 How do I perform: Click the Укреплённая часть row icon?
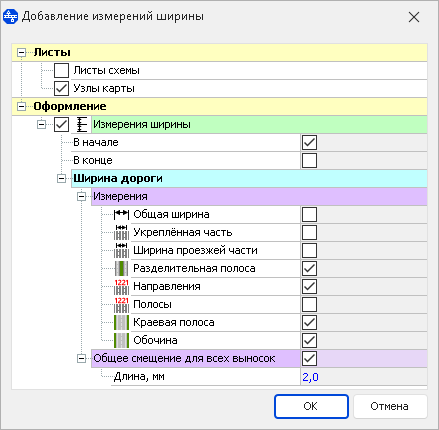click(x=121, y=232)
